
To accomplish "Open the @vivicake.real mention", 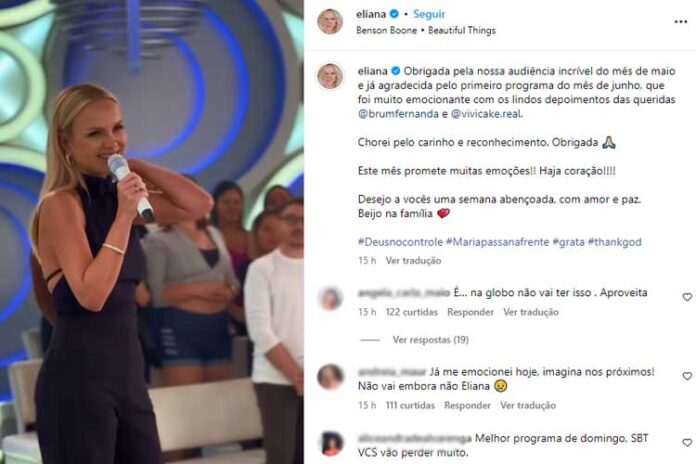I will pyautogui.click(x=486, y=114).
